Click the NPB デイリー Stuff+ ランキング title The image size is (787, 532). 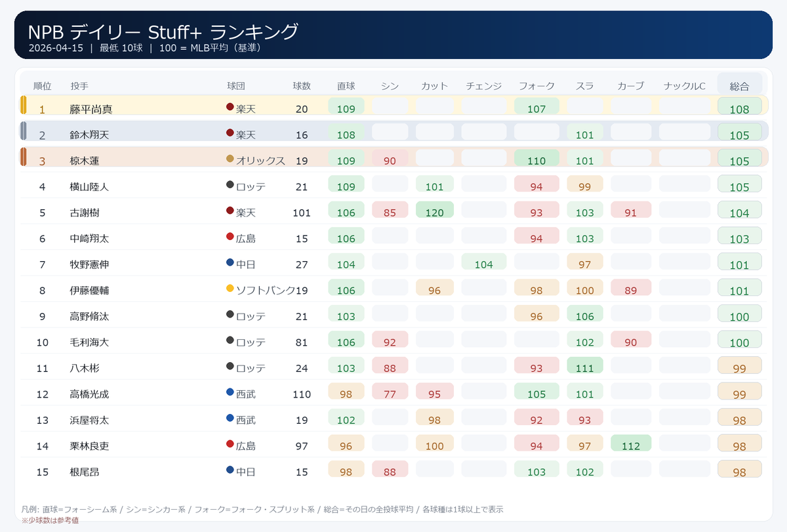click(163, 31)
